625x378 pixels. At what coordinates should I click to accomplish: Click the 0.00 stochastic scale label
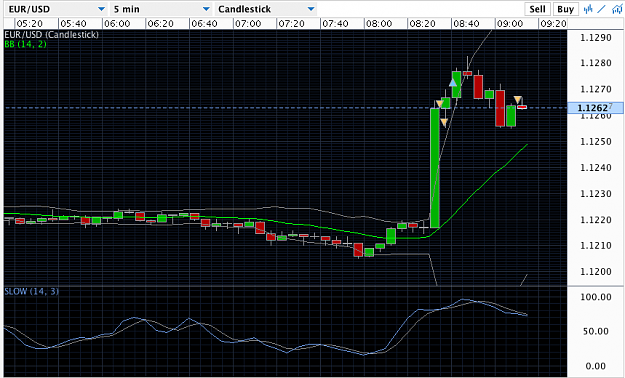[x=597, y=366]
